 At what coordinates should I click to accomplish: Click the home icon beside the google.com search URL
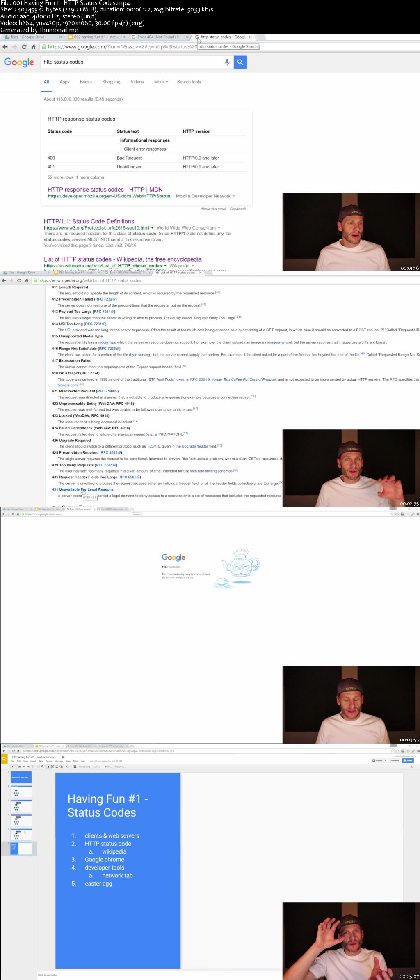tap(33, 47)
